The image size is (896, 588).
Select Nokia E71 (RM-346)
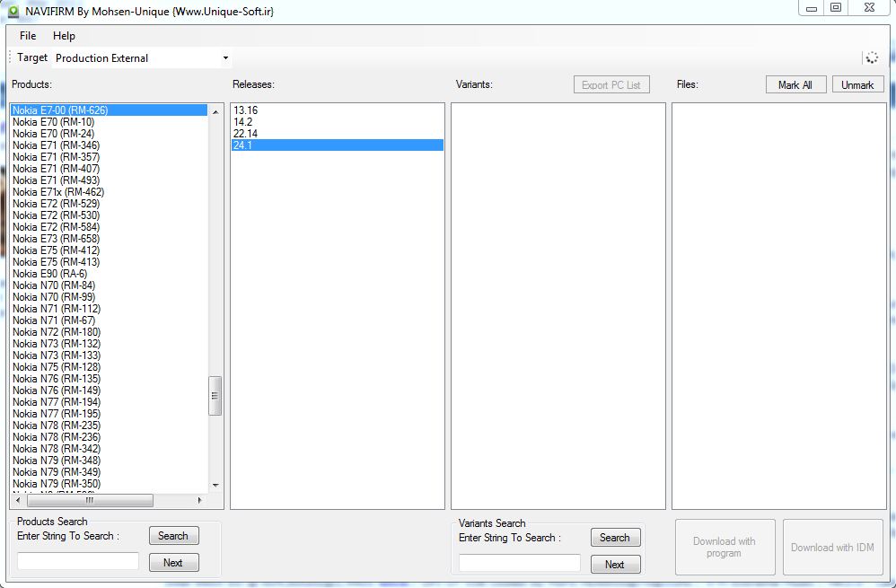[x=110, y=145]
